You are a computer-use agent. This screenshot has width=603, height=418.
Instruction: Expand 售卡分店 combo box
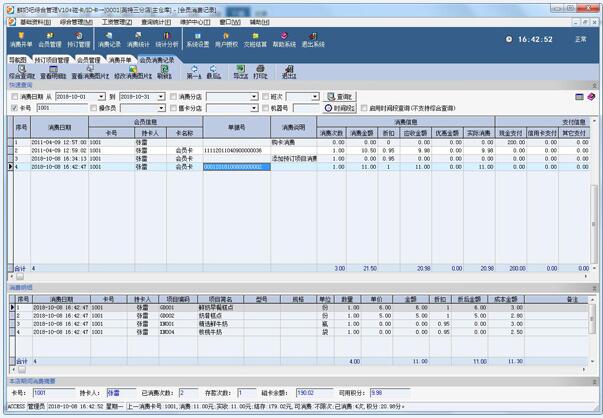click(x=254, y=108)
